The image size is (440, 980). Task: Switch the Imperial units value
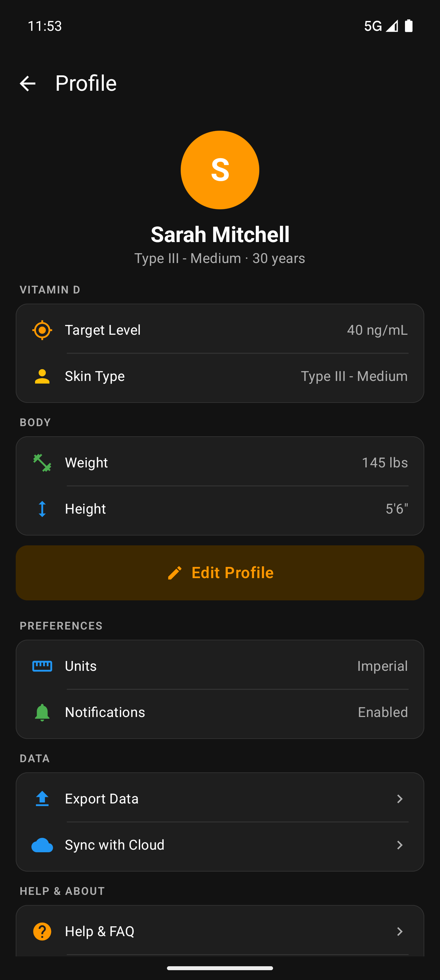[x=382, y=666]
